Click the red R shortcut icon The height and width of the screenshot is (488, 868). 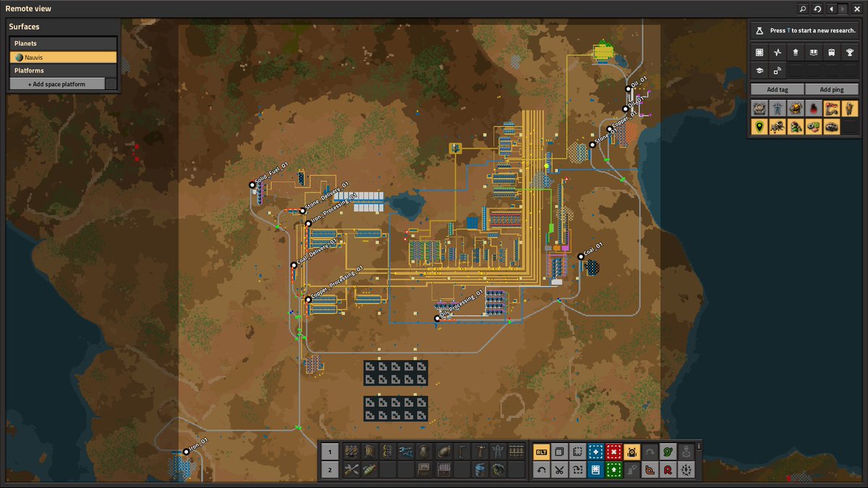pyautogui.click(x=668, y=470)
